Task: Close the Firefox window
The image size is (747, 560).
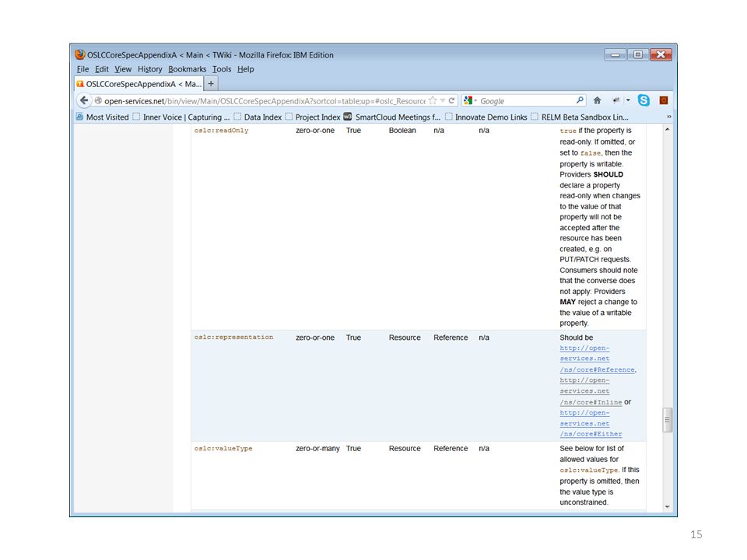Action: point(661,54)
